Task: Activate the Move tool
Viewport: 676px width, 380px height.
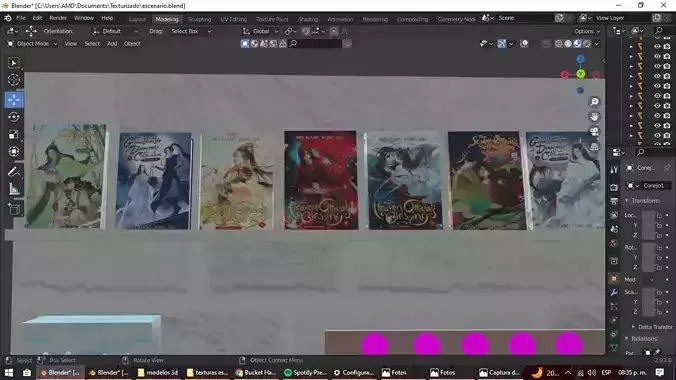Action: point(14,100)
